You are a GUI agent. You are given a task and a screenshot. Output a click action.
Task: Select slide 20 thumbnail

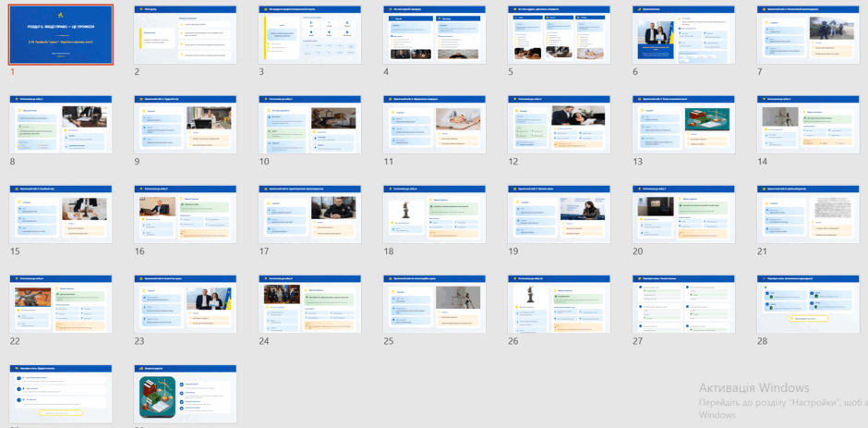[683, 214]
